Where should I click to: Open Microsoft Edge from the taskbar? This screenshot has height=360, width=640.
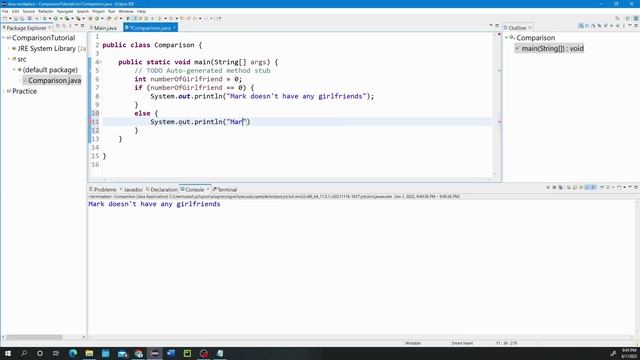pyautogui.click(x=73, y=353)
